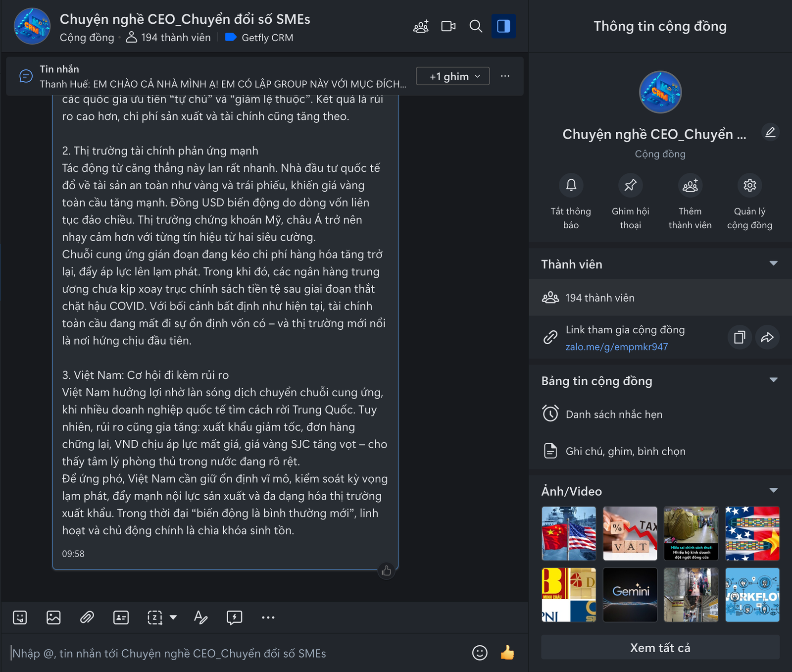Screen dimensions: 792x672
Task: Collapse the Ảnh/Video section
Action: (773, 491)
